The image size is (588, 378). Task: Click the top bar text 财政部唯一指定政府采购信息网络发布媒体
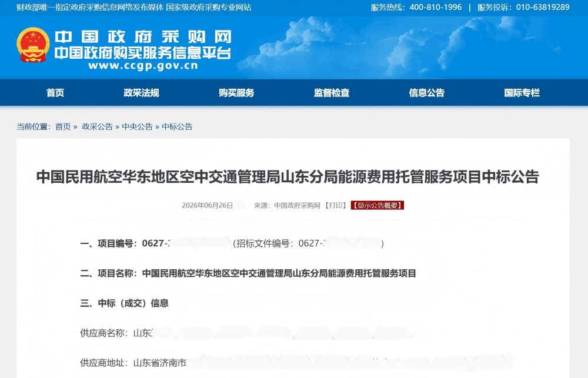(90, 7)
